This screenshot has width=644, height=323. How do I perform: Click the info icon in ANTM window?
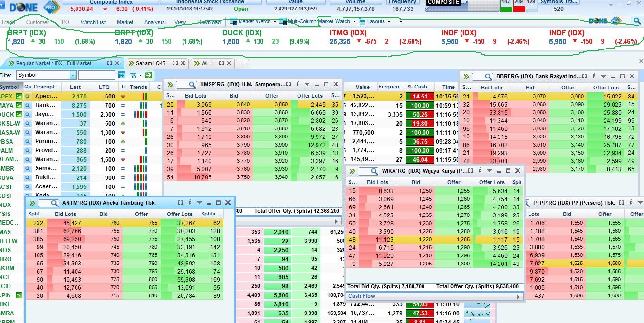pyautogui.click(x=189, y=203)
